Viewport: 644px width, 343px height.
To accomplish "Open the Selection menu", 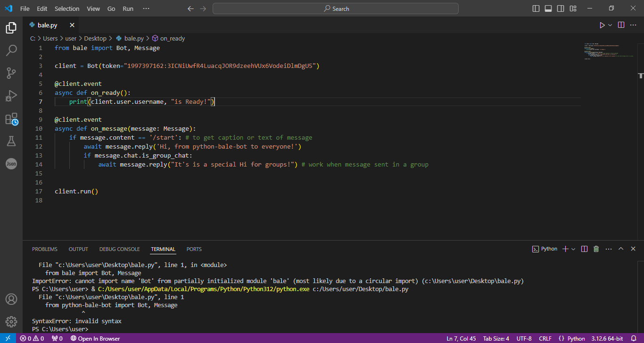I will click(x=67, y=8).
